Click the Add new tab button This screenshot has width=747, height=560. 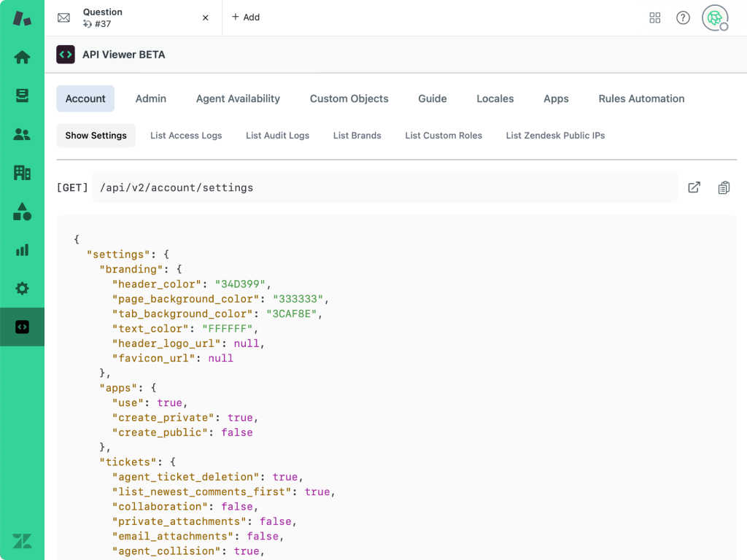pyautogui.click(x=246, y=17)
